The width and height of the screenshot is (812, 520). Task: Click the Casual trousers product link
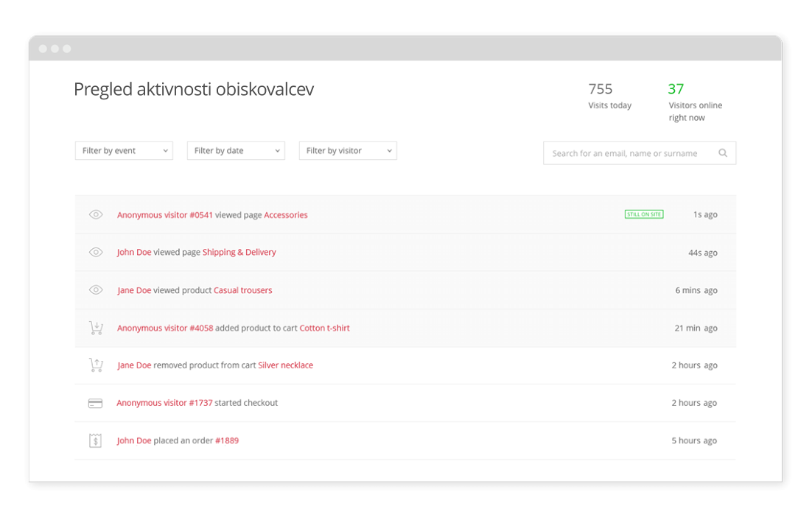242,290
